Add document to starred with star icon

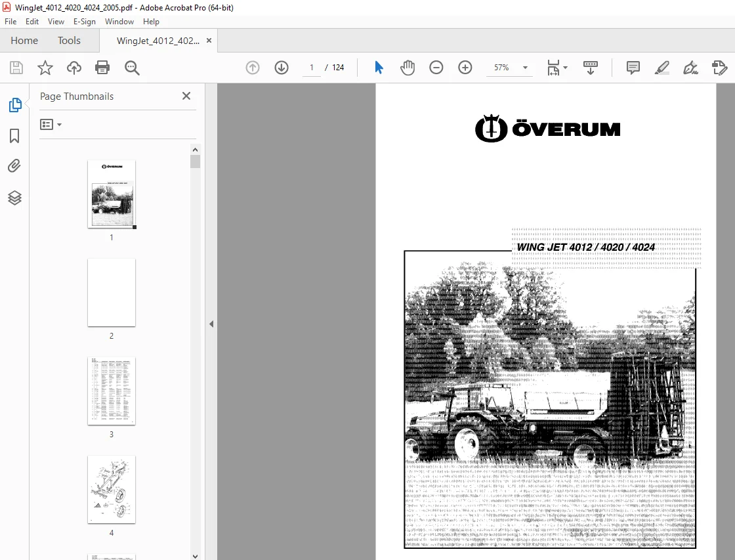click(45, 68)
